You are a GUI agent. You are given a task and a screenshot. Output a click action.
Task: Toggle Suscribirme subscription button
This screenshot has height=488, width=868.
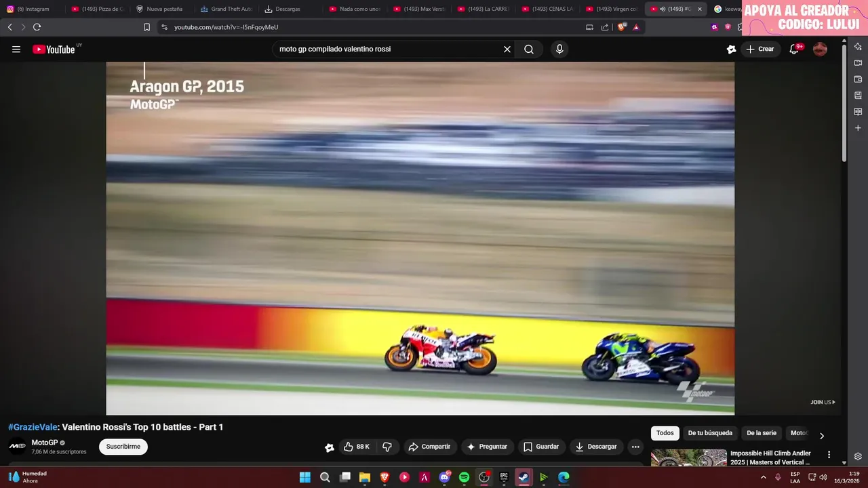click(x=123, y=447)
